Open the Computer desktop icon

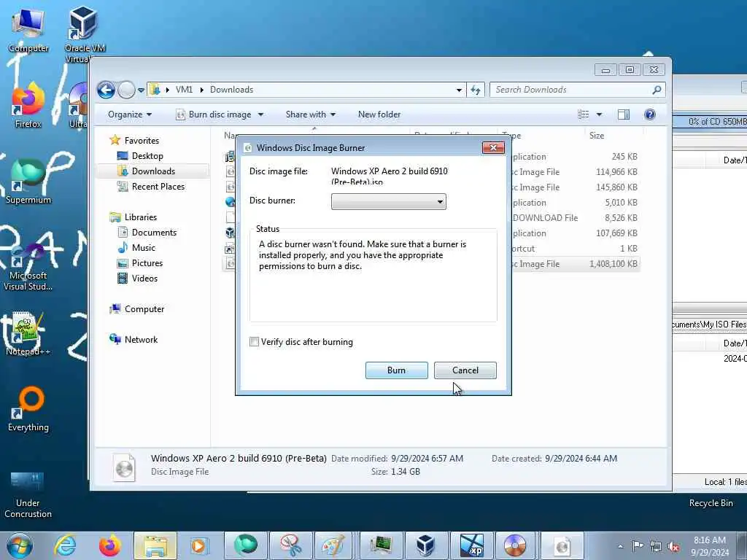point(28,29)
